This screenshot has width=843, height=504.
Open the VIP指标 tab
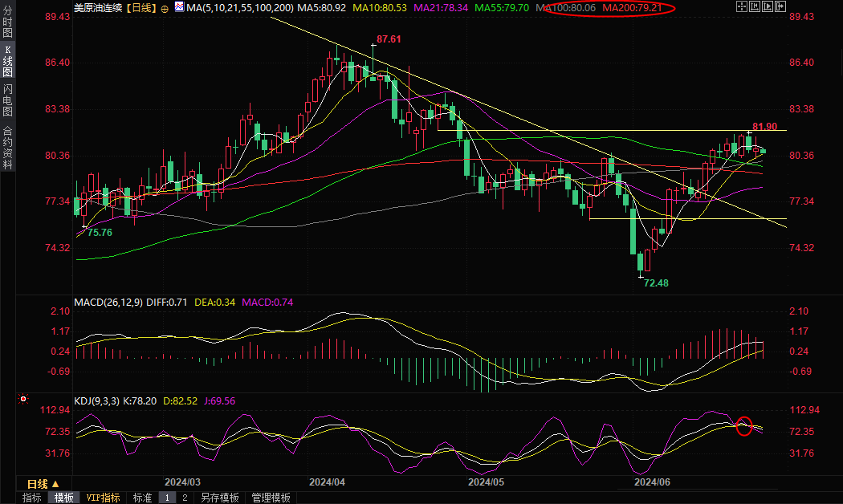(x=104, y=498)
